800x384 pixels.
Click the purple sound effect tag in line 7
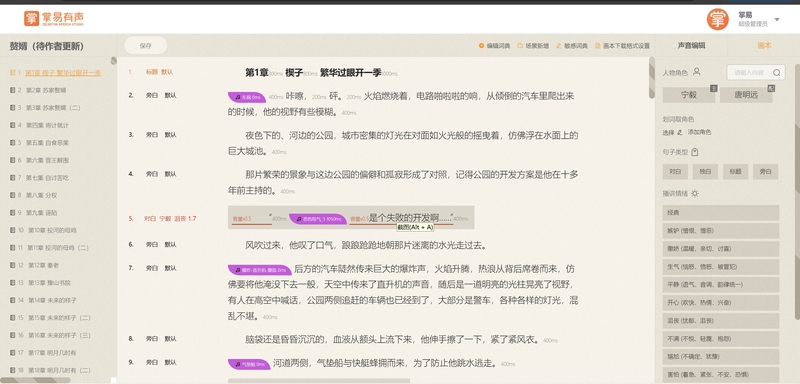tap(260, 270)
